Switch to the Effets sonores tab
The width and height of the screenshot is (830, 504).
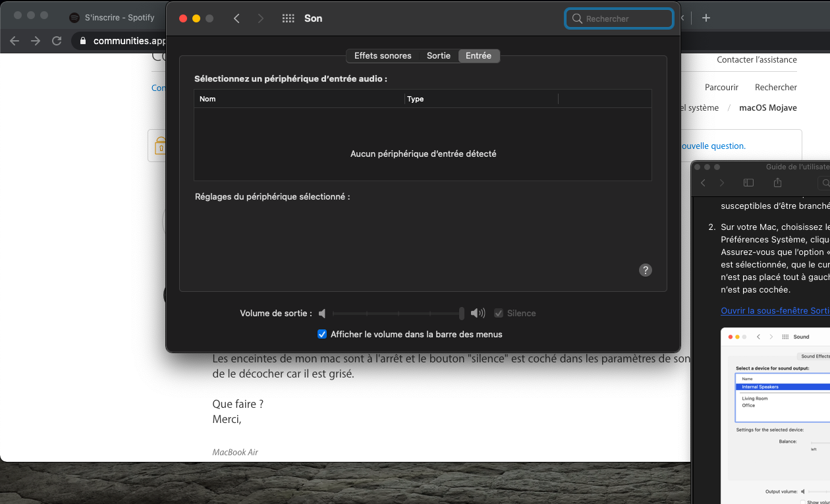point(383,56)
